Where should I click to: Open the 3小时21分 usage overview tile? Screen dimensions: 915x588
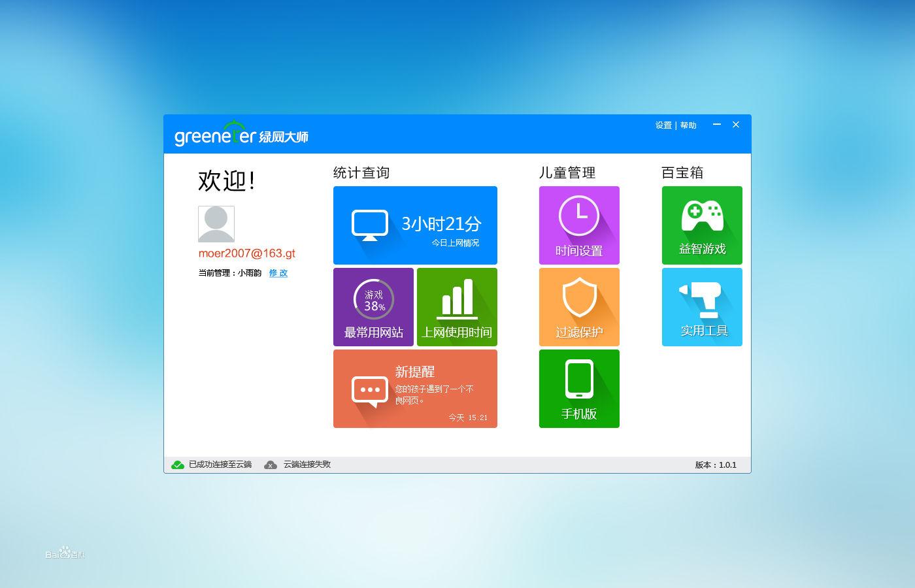[415, 225]
